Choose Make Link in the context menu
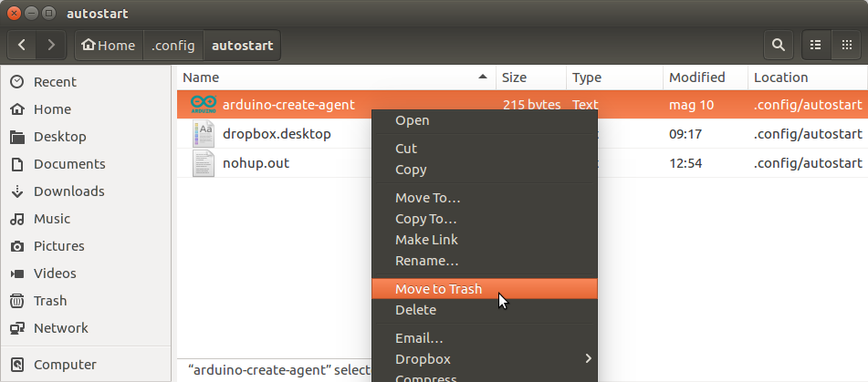Screen dimensions: 868x382 pyautogui.click(x=485, y=240)
